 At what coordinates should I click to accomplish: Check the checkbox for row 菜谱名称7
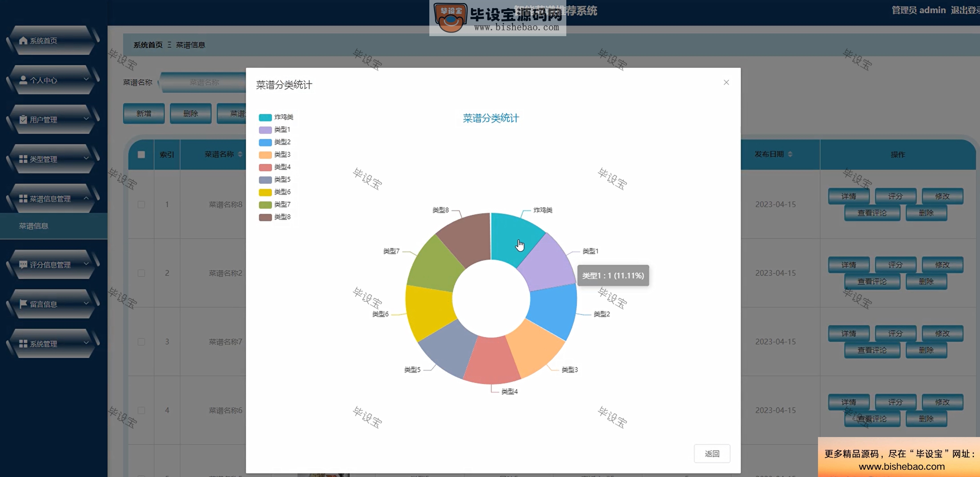(141, 342)
